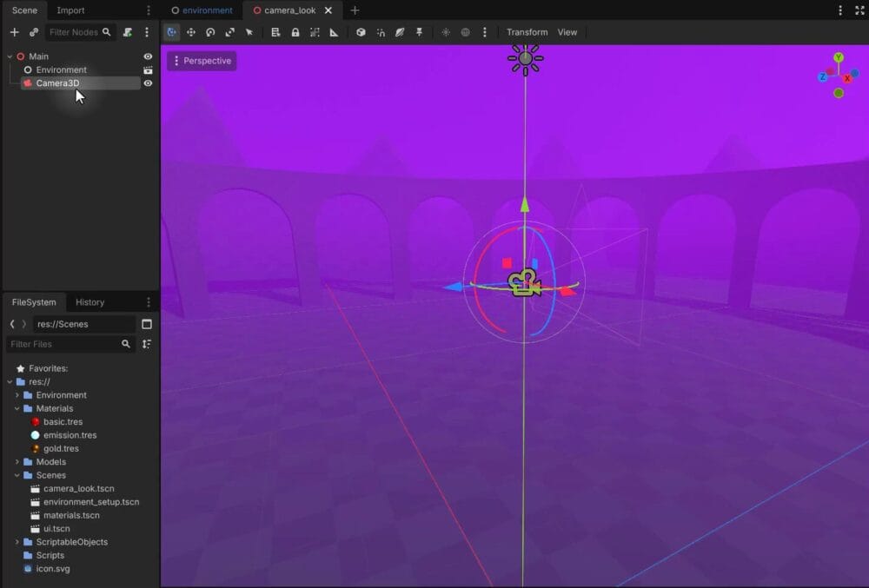This screenshot has height=588, width=869.
Task: Switch to the Import dock tab
Action: click(70, 10)
